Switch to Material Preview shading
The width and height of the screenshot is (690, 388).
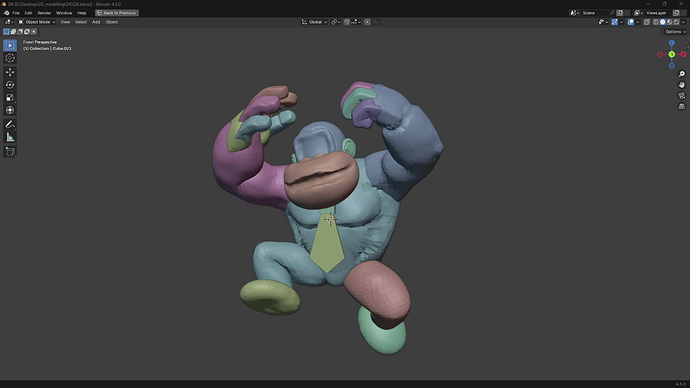tap(670, 22)
